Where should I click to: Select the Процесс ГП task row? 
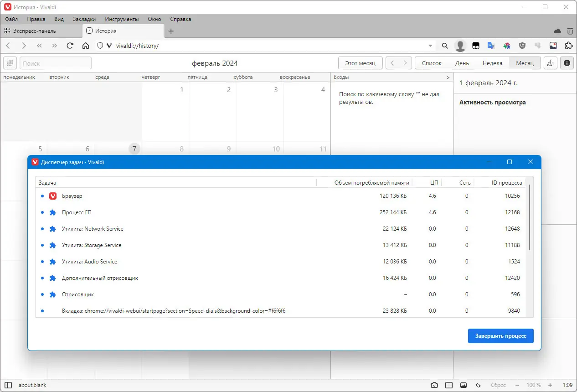(x=280, y=212)
